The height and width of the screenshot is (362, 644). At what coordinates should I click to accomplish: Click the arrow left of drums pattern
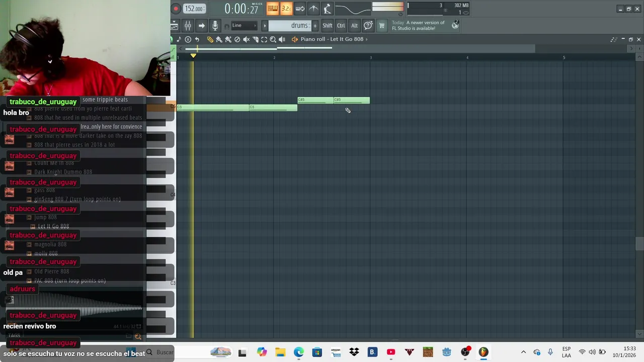click(x=265, y=26)
